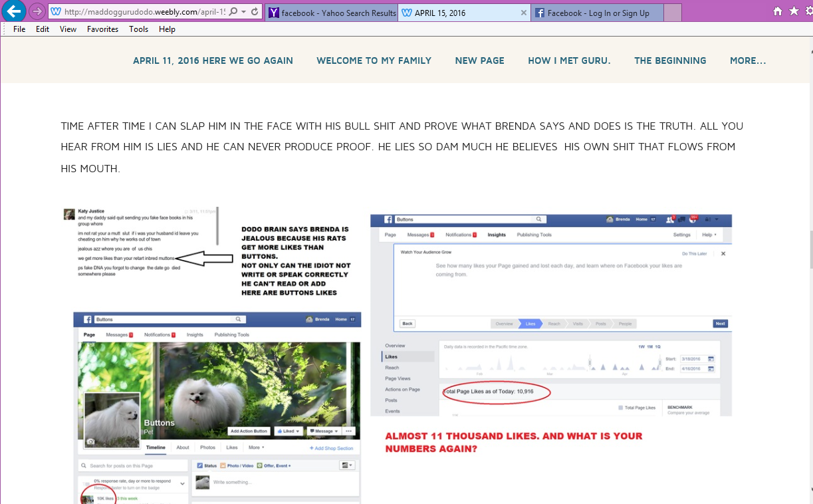Viewport: 813px width, 504px height.
Task: Open the Edit menu
Action: pyautogui.click(x=43, y=29)
